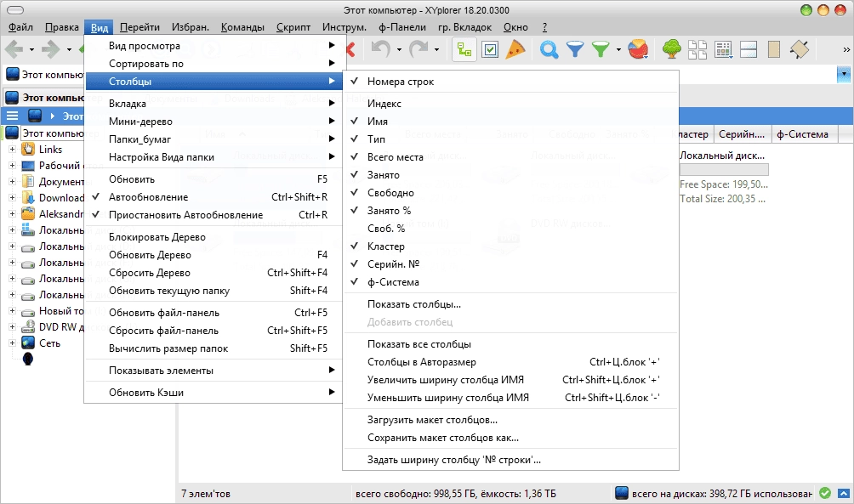Click the beige single-page preview icon
Viewport: 854px width, 504px height.
(774, 49)
